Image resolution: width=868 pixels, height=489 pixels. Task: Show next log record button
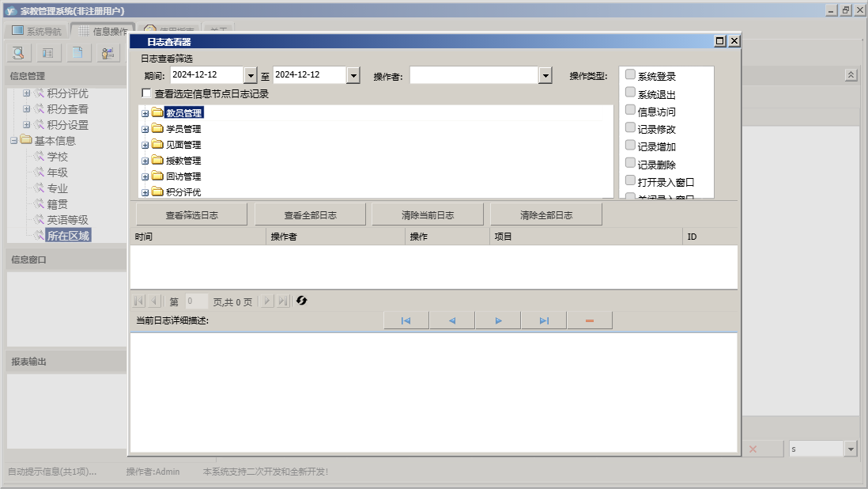click(x=498, y=320)
